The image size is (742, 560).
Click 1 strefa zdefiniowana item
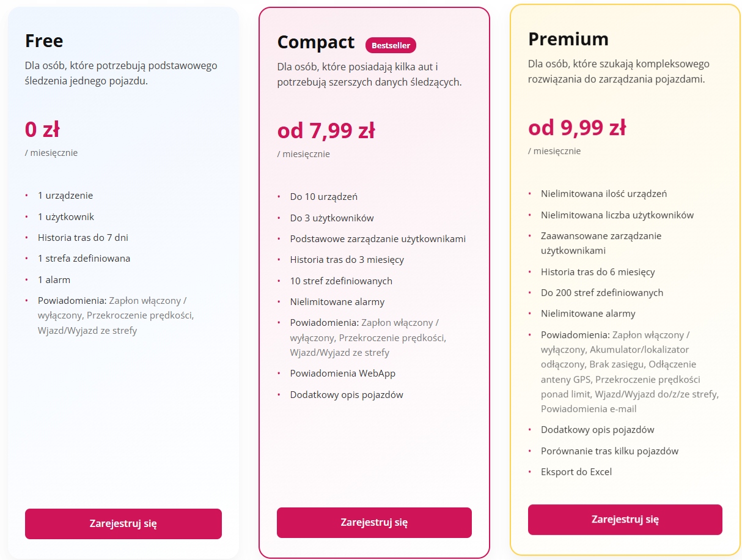pyautogui.click(x=84, y=259)
